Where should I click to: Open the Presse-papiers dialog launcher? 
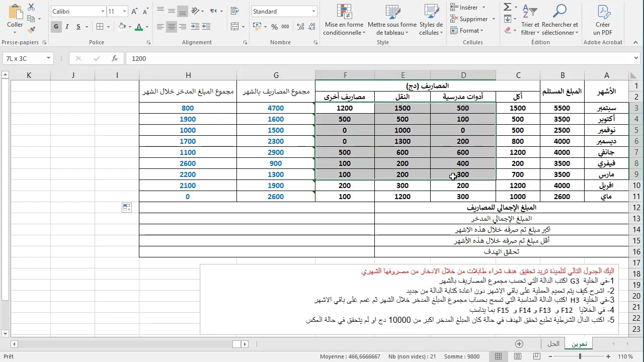(x=45, y=43)
